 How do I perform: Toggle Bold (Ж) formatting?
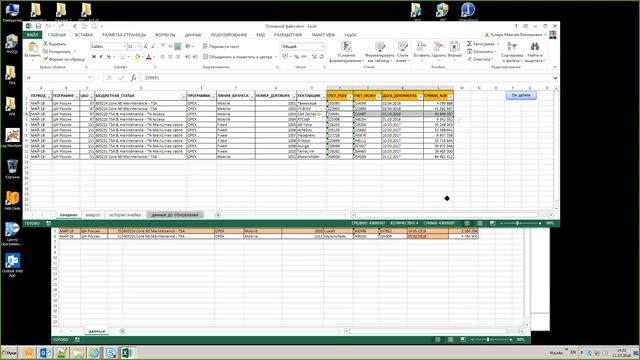94,57
